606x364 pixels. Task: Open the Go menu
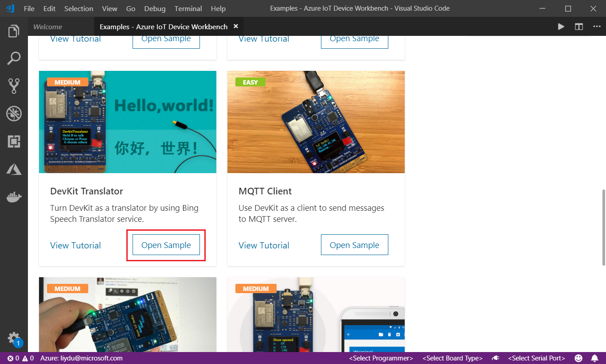pyautogui.click(x=131, y=8)
